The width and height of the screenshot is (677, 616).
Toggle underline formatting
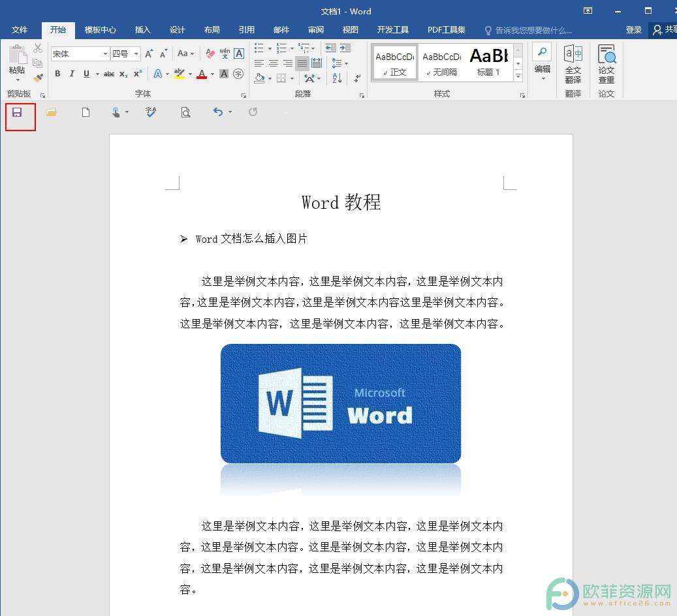click(x=86, y=74)
